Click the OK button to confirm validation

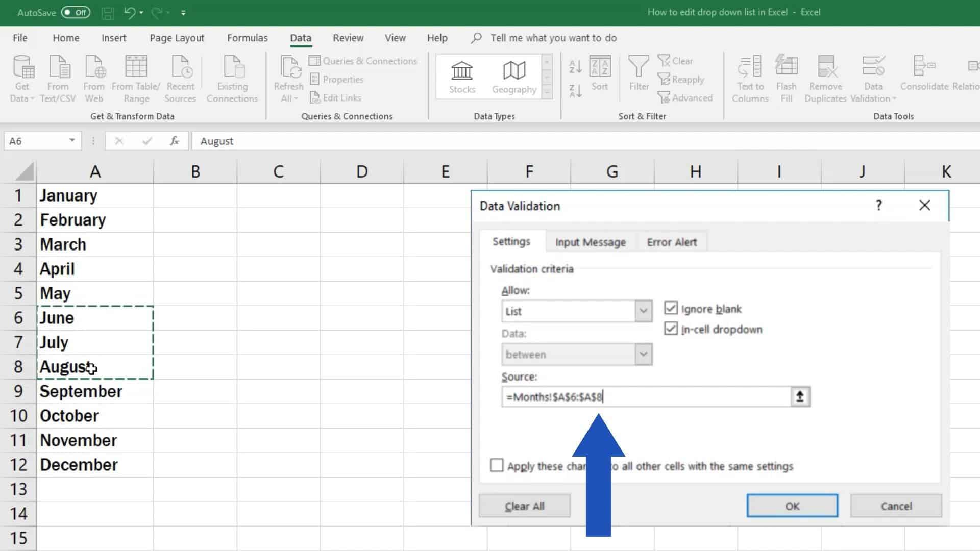pos(792,506)
